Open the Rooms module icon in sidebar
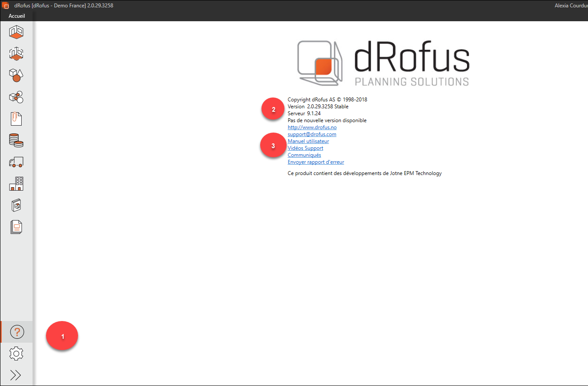This screenshot has height=386, width=588. [x=16, y=32]
